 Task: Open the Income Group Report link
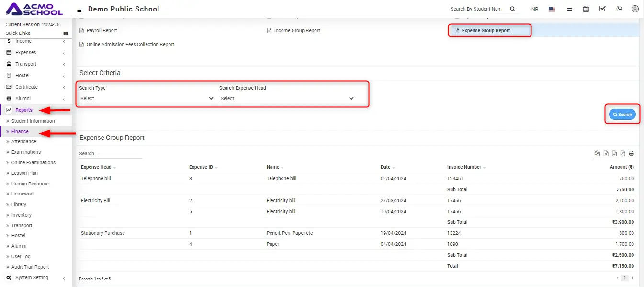[x=297, y=31]
